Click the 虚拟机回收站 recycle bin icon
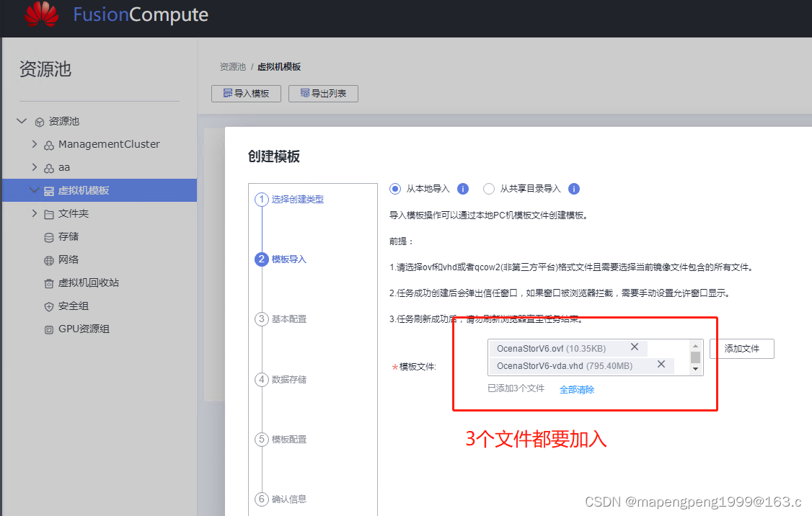The height and width of the screenshot is (516, 812). click(49, 284)
